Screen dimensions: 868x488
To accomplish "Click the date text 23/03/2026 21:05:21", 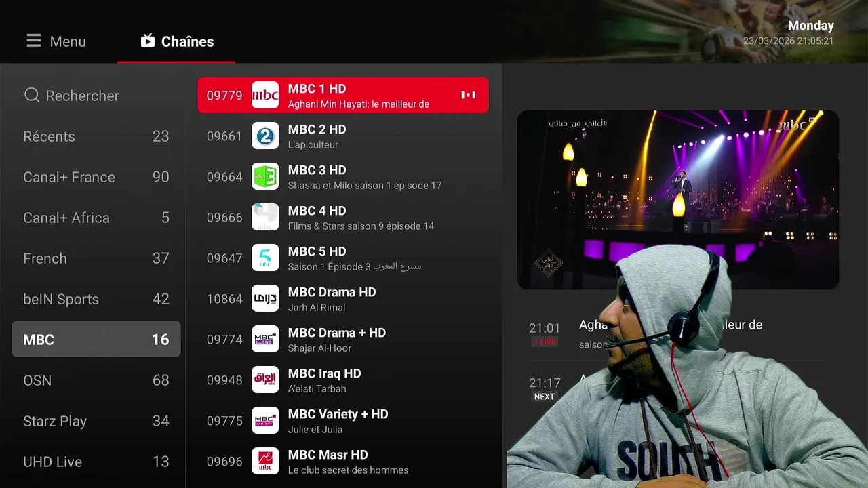I will pyautogui.click(x=789, y=41).
